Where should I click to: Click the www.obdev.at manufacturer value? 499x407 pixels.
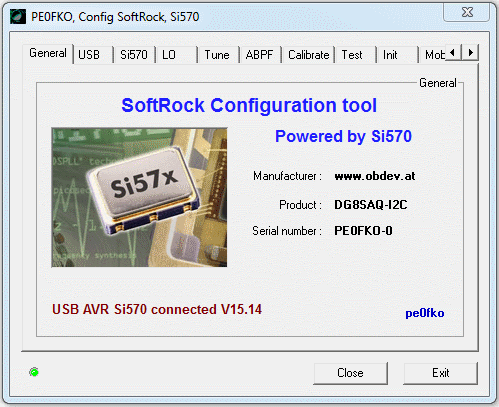tap(375, 176)
